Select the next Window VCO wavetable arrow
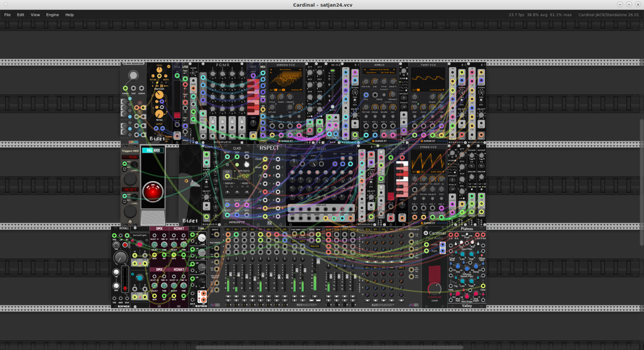Screen dimensions: 644x350 300,70
